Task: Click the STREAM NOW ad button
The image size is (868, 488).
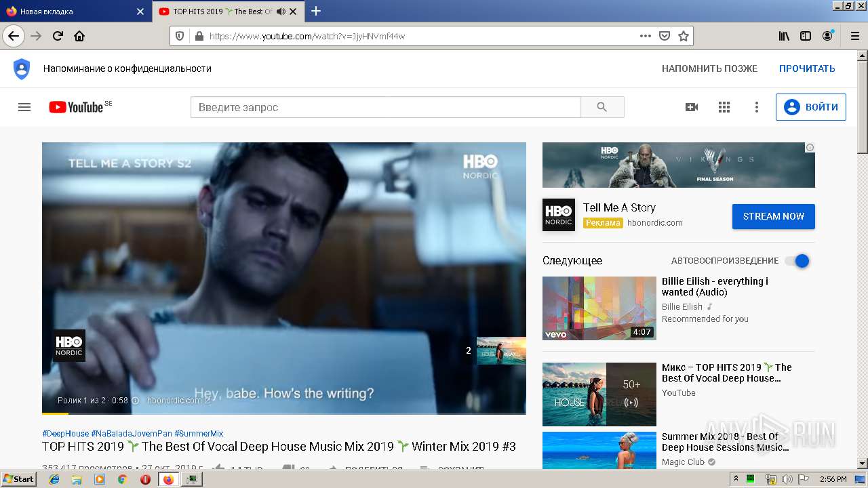Action: [774, 216]
